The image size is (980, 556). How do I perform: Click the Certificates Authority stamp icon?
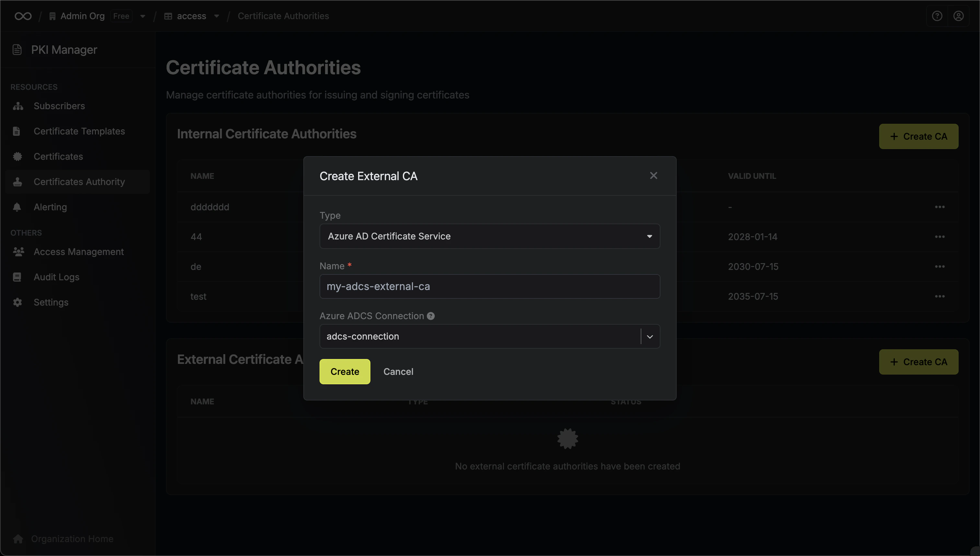point(17,182)
